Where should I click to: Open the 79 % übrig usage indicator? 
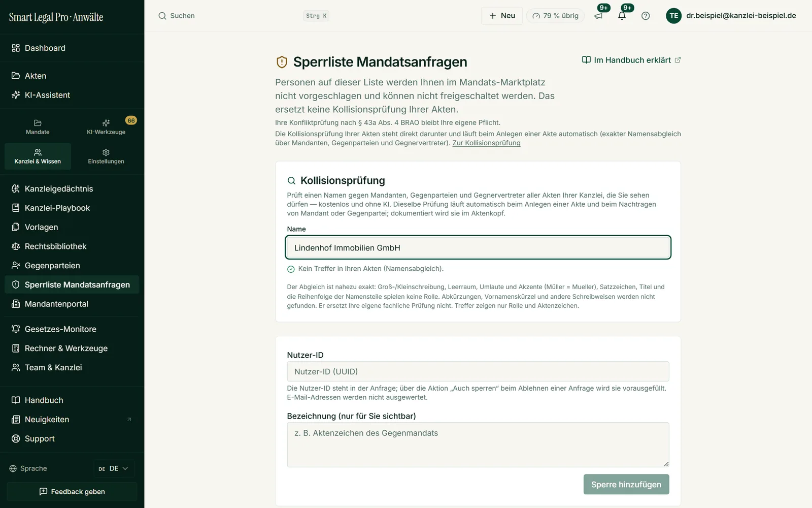tap(555, 16)
